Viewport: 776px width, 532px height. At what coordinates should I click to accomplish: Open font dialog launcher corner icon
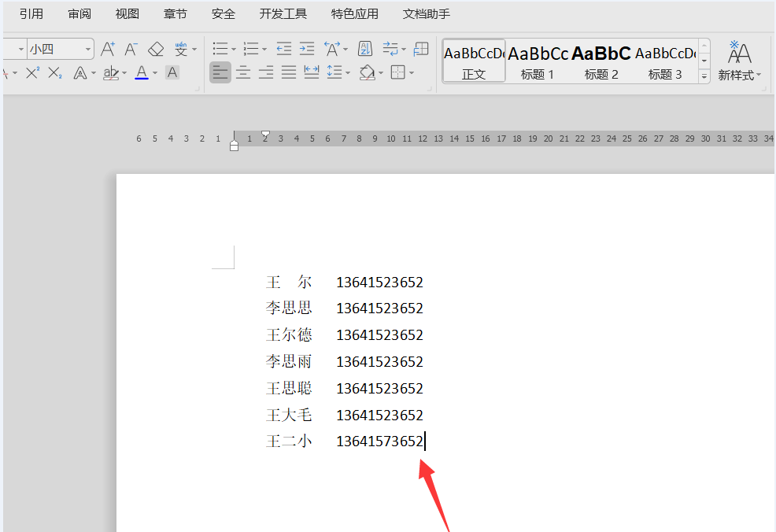click(198, 89)
